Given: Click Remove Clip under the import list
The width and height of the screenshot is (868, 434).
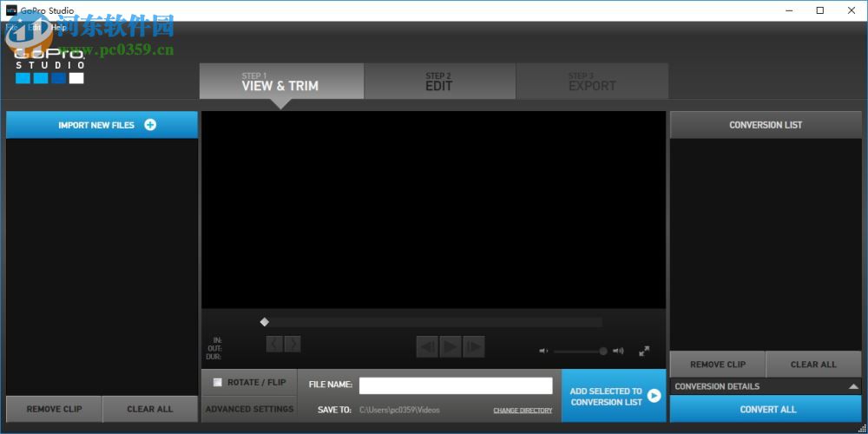Looking at the screenshot, I should point(54,409).
